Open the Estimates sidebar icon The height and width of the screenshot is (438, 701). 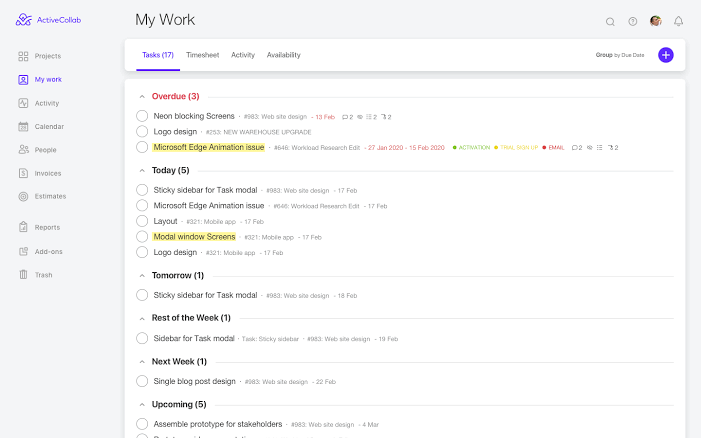pos(23,196)
